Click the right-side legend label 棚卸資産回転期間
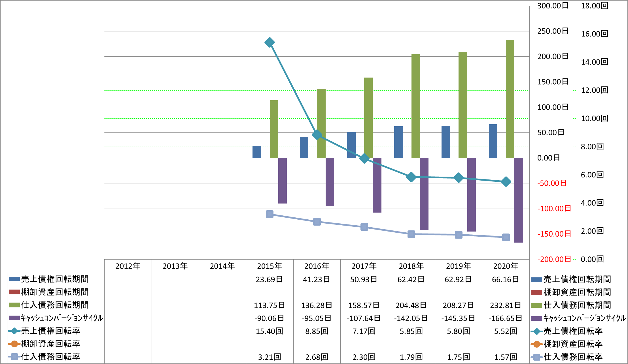 577,292
